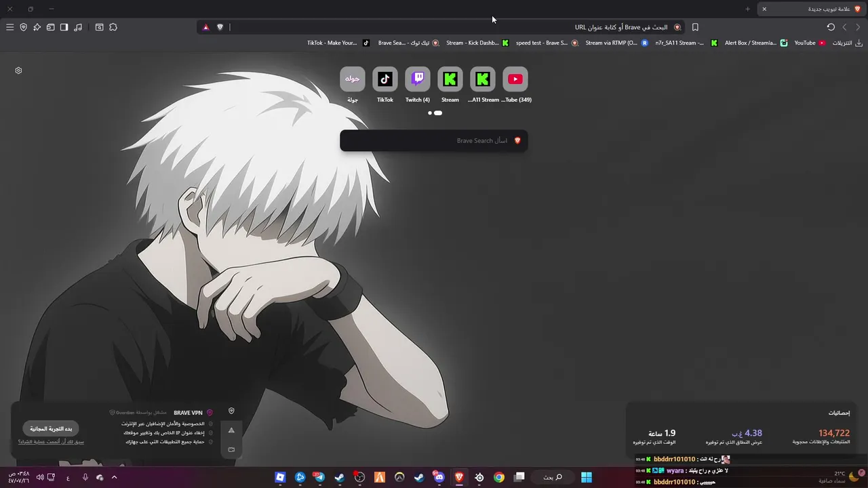The image size is (868, 488).
Task: Select the Rewards triangle icon in widget switcher
Action: 231,430
